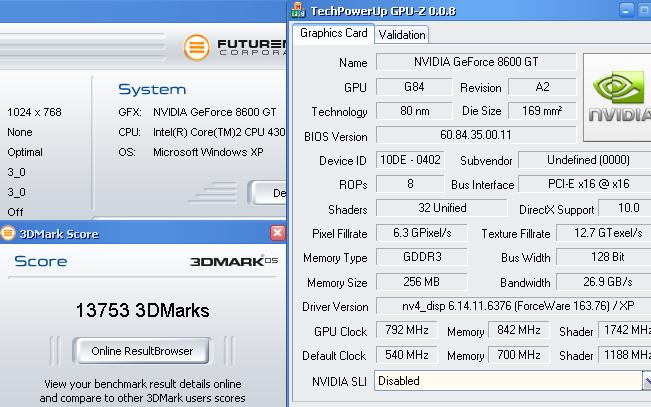The height and width of the screenshot is (407, 651).
Task: Click the Bandwidth 26.9 GB/s value
Action: click(x=604, y=282)
